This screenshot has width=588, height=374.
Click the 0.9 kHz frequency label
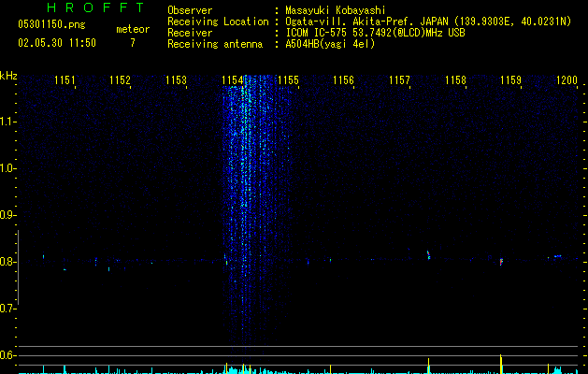click(7, 215)
